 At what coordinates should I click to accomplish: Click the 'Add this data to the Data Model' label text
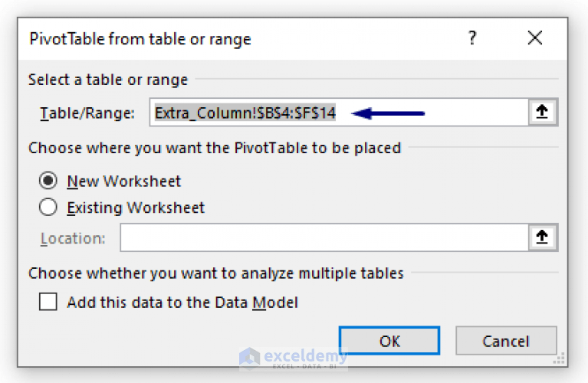pos(182,303)
